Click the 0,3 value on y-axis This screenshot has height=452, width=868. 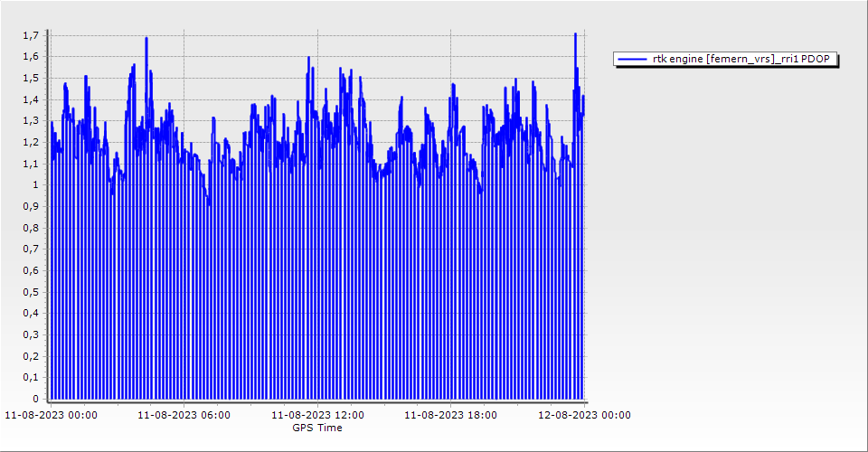click(x=31, y=334)
